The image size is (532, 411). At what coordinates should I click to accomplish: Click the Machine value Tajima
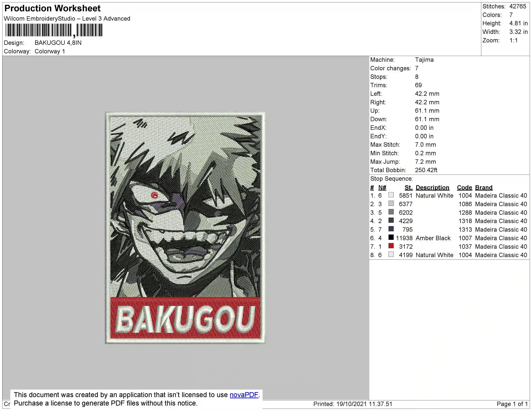click(x=424, y=60)
